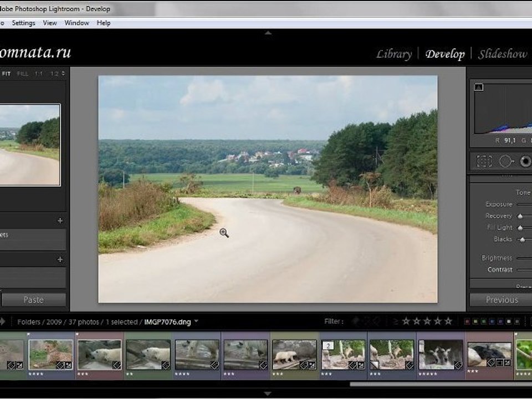532x399 pixels.
Task: Click keyword badge on cheetah thumbnail
Action: pos(60,365)
